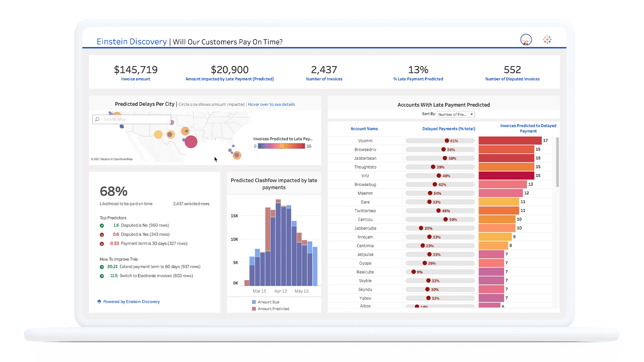Click the Invoice amount label
This screenshot has width=644, height=362.
136,79
